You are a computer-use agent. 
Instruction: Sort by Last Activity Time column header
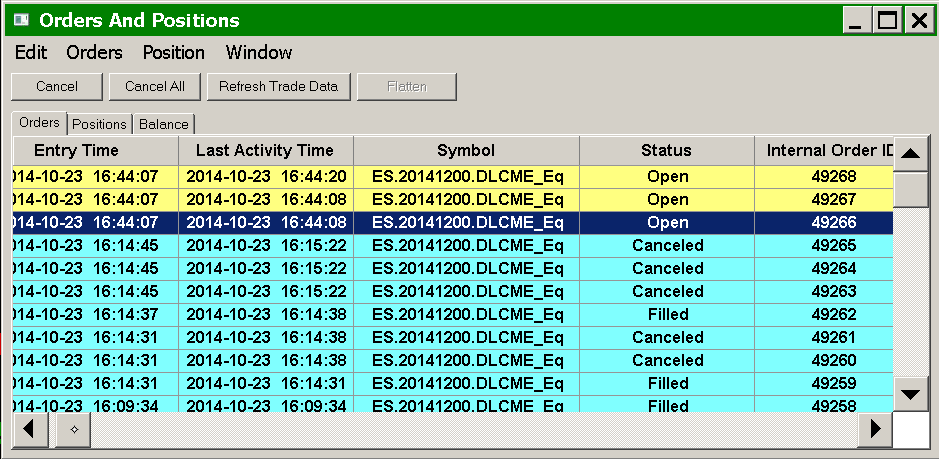point(266,150)
